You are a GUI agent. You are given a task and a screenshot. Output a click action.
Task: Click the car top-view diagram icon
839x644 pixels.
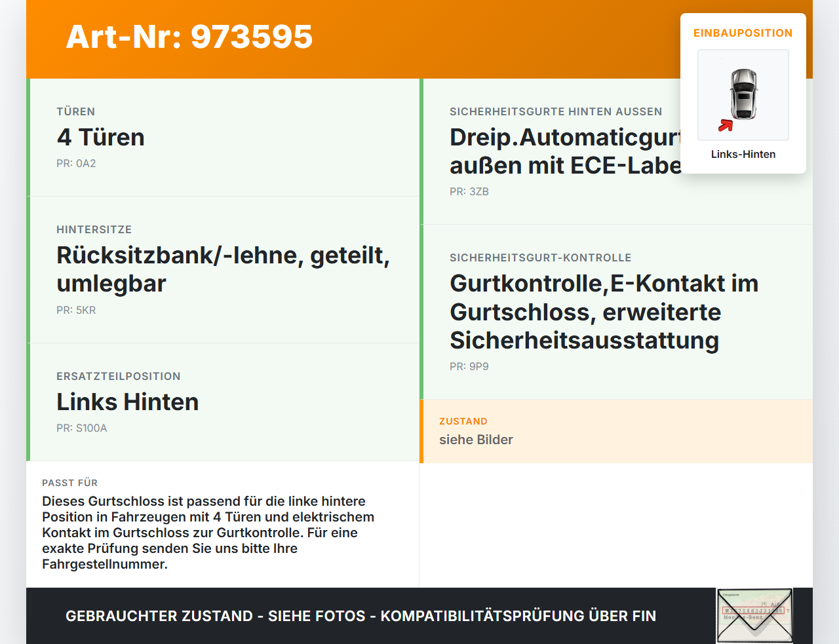pos(743,94)
